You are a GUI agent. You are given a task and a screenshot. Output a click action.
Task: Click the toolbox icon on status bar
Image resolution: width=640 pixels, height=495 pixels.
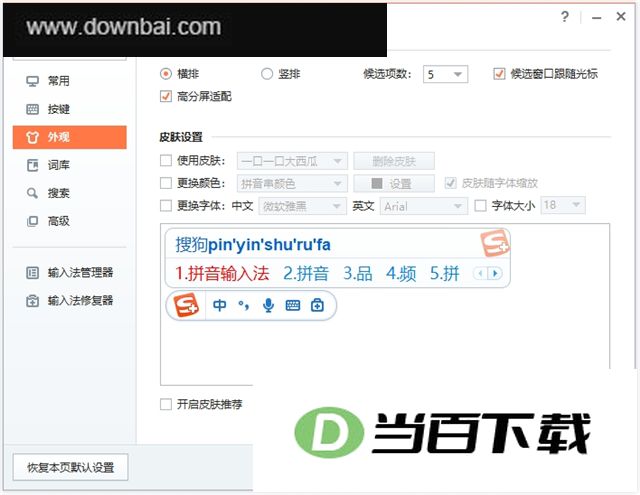[317, 305]
